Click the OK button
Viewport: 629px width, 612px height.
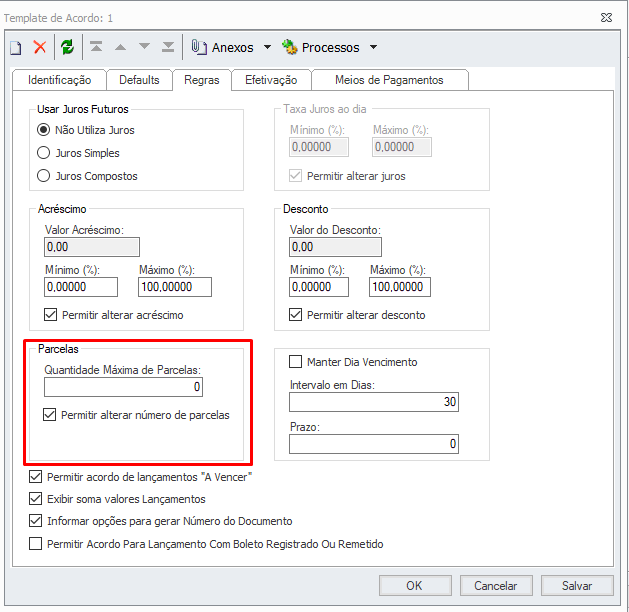415,586
